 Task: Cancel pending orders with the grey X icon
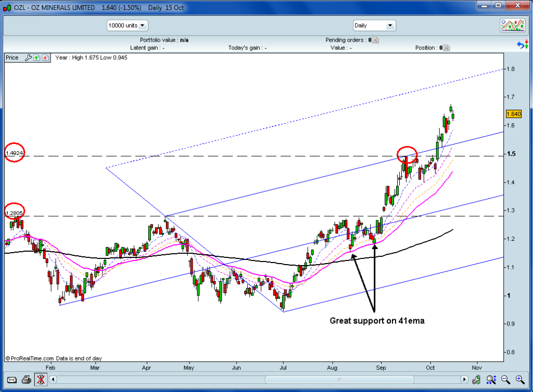pyautogui.click(x=375, y=40)
